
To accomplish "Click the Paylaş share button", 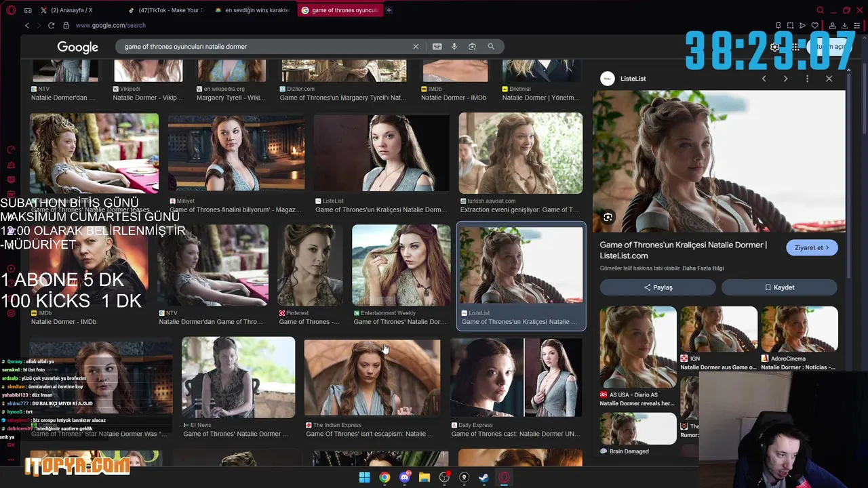I will tap(658, 287).
